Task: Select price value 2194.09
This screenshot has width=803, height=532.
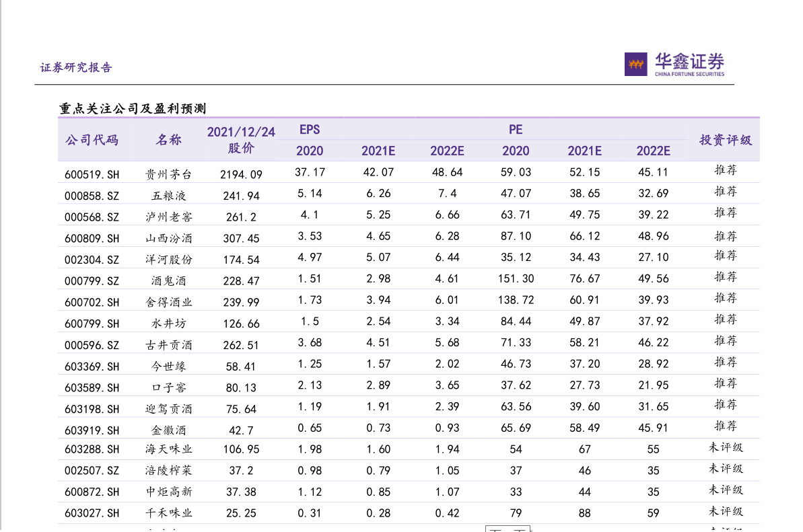Action: point(241,174)
